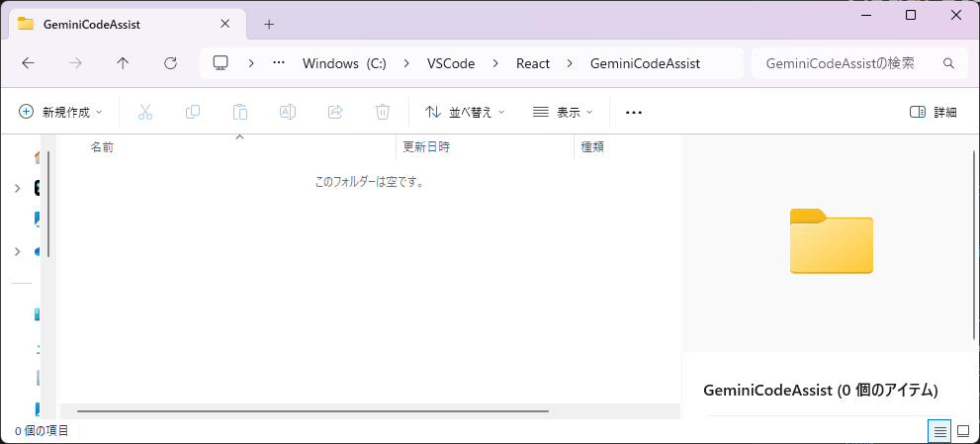Switch to large thumbnails view icon in status bar
Screen dimensions: 980x444
pos(963,430)
